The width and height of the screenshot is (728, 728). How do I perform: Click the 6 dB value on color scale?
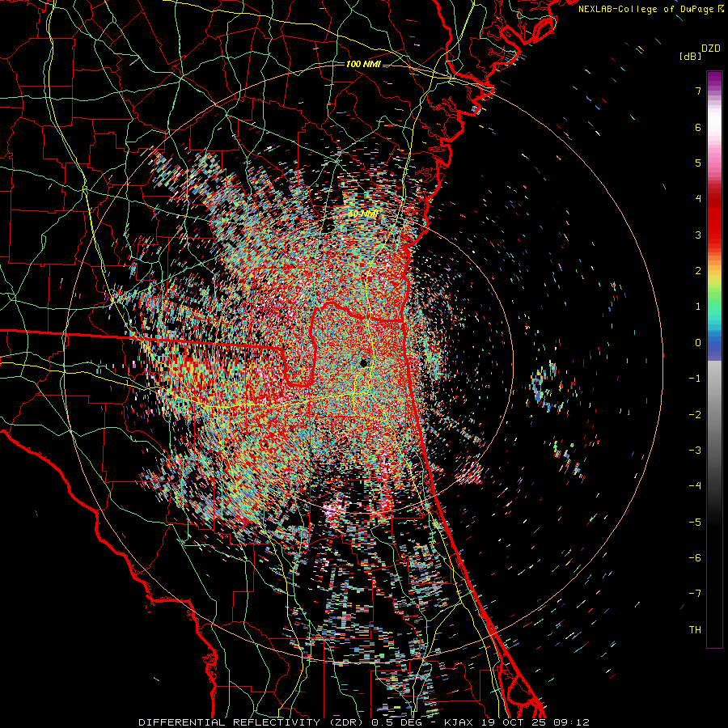[698, 127]
